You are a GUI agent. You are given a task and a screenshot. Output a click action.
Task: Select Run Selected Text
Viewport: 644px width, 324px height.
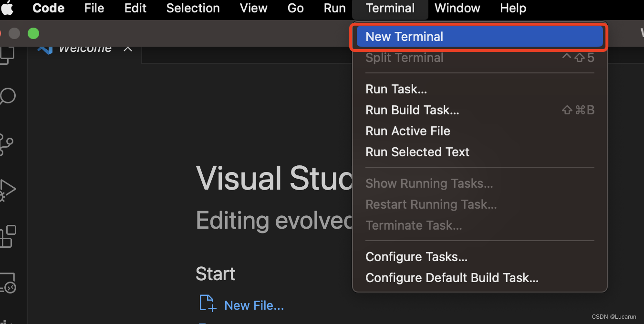point(417,152)
